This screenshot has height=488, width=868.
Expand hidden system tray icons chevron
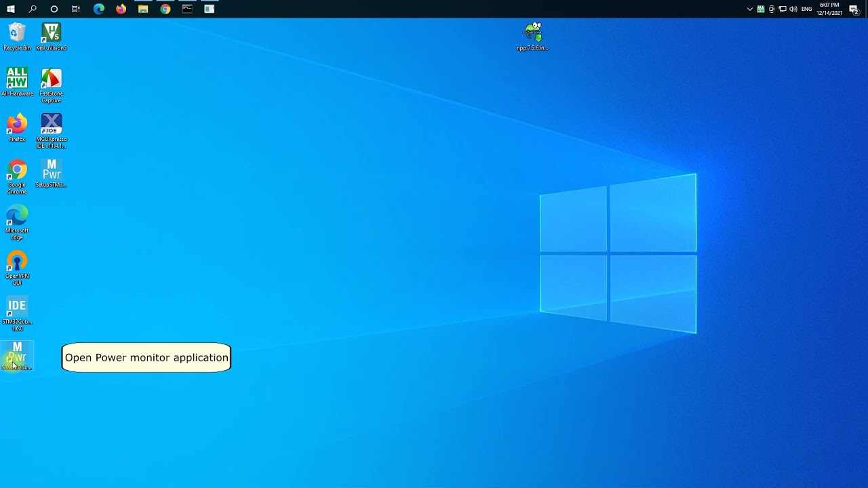(x=749, y=9)
